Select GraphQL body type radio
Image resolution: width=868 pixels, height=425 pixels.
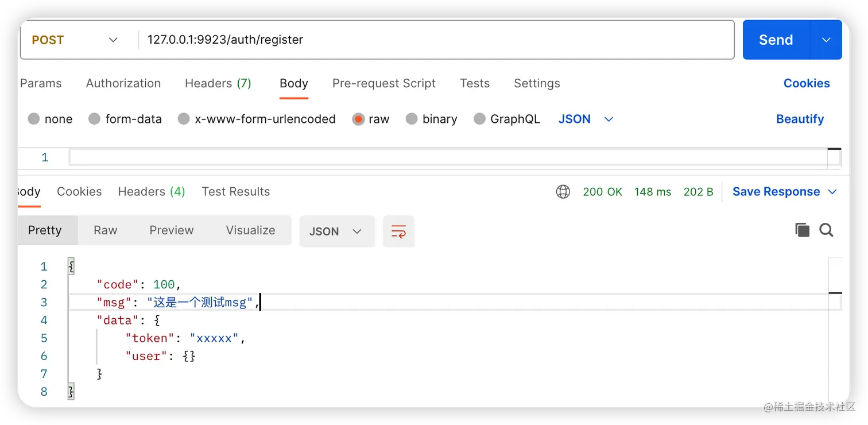click(479, 119)
